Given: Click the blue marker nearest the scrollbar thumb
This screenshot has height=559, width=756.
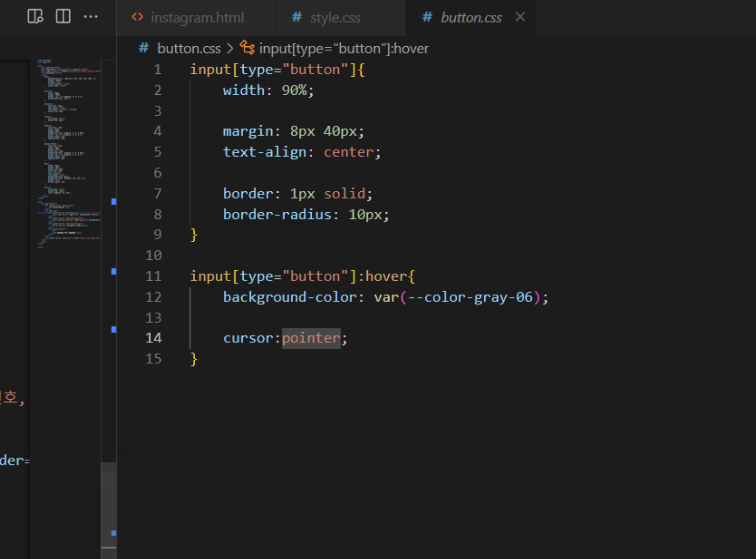Looking at the screenshot, I should [114, 533].
